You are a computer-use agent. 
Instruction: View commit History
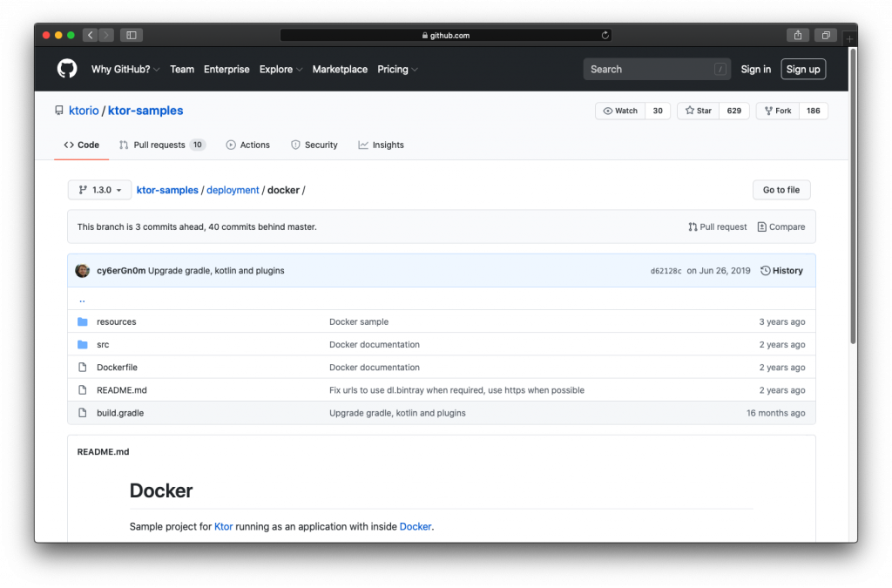point(781,271)
